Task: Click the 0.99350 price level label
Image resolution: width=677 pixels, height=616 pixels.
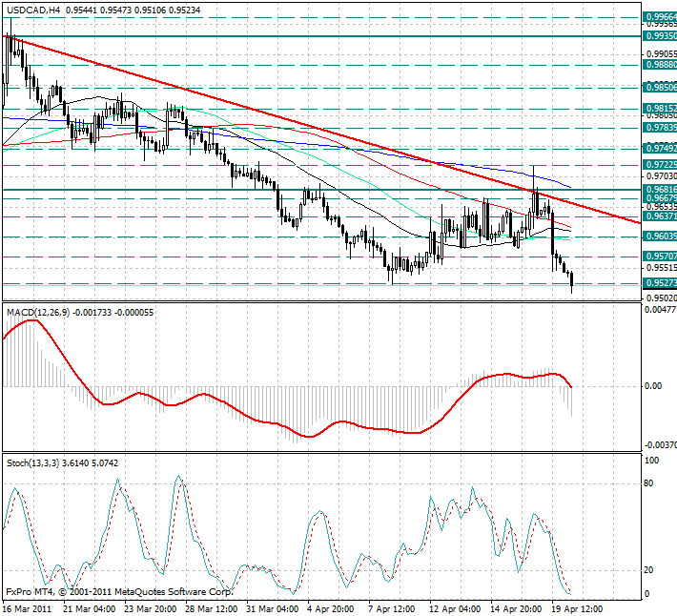Action: click(x=658, y=36)
